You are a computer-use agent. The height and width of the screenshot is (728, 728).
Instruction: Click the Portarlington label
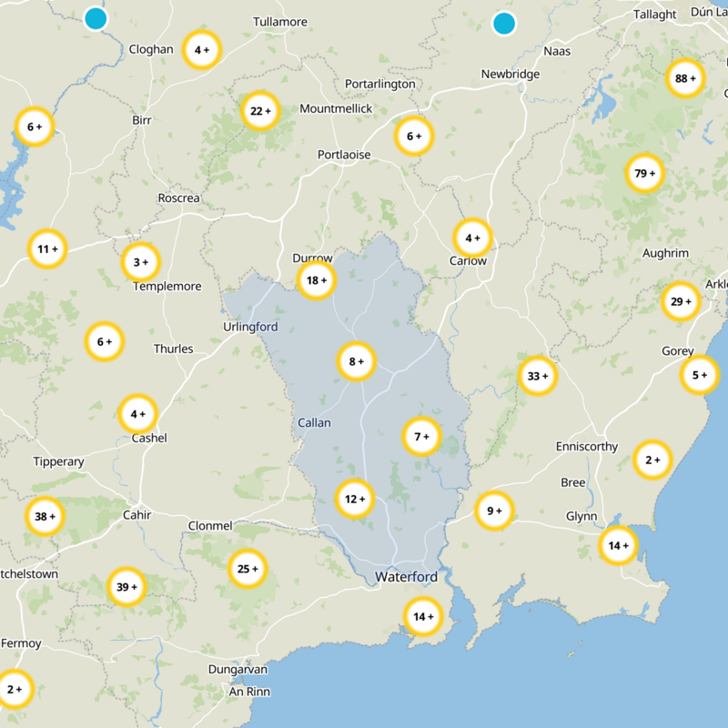(x=379, y=84)
